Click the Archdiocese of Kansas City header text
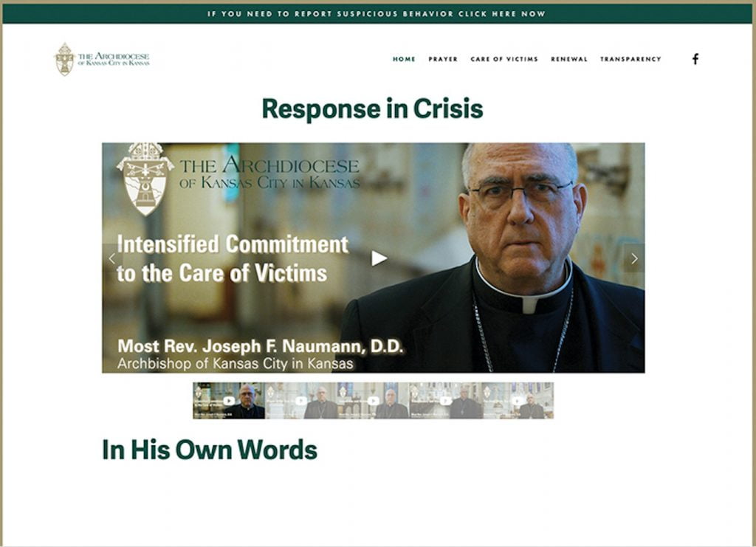 click(114, 59)
